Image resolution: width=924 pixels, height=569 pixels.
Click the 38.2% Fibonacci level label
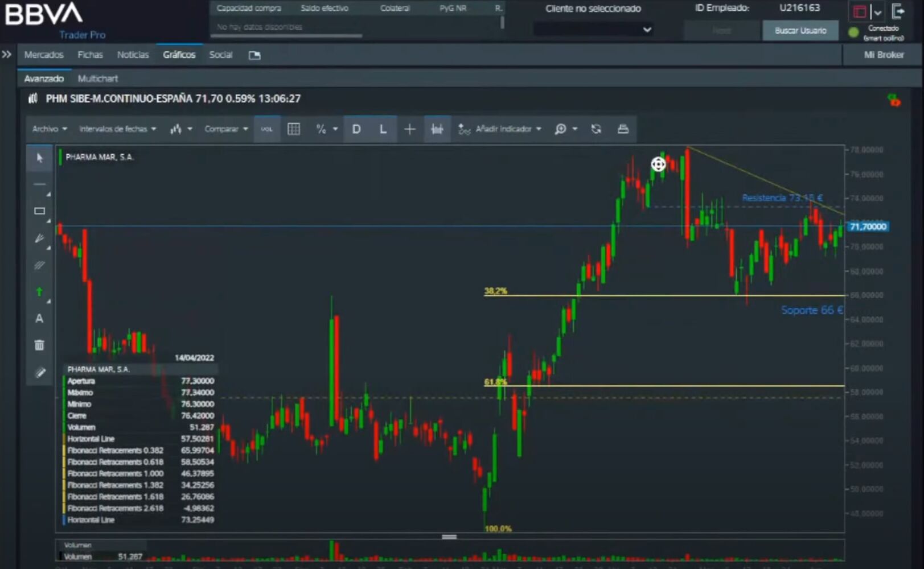pyautogui.click(x=495, y=291)
